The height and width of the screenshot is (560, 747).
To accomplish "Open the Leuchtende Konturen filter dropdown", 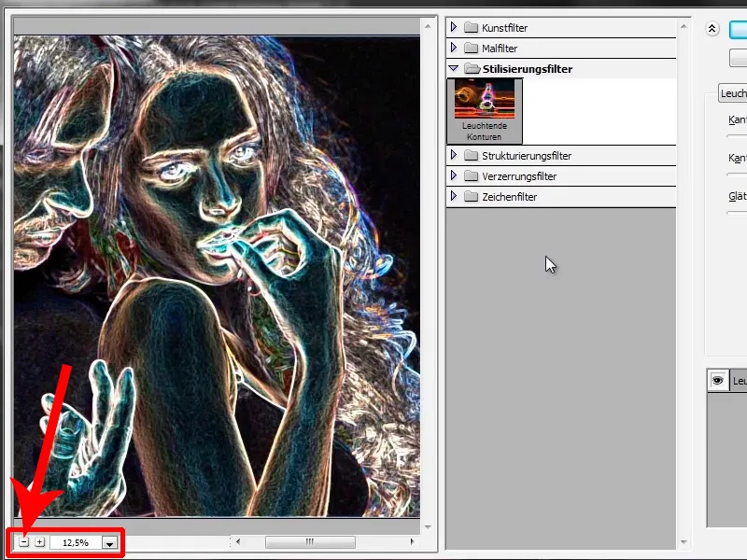I will (733, 93).
